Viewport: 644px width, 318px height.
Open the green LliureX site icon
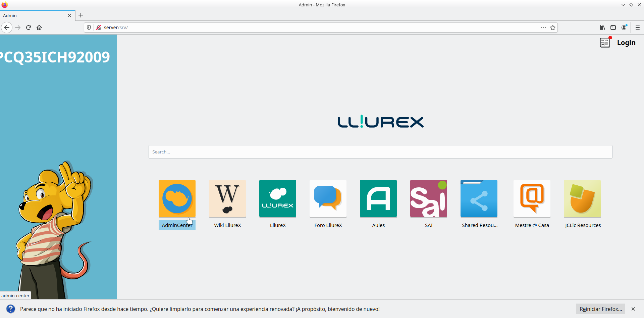[277, 198]
